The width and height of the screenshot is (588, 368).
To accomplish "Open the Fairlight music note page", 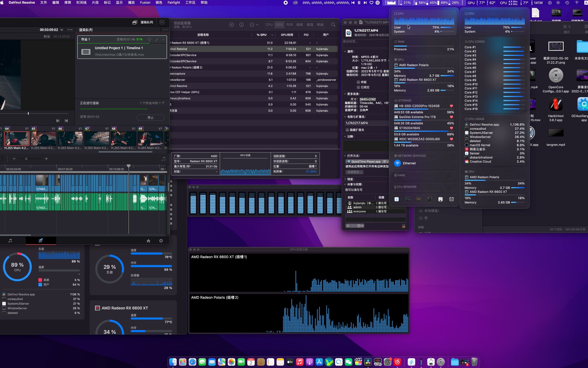I will 10,241.
